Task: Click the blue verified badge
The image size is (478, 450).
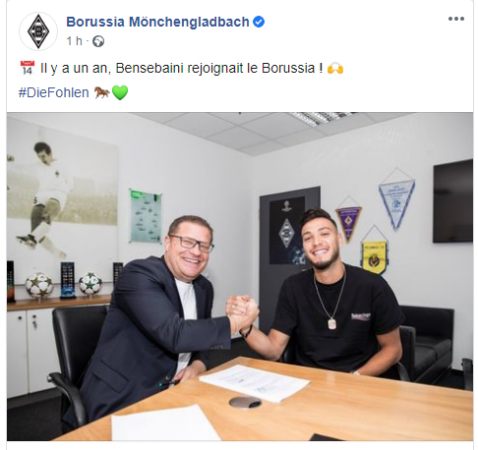Action: 259,22
